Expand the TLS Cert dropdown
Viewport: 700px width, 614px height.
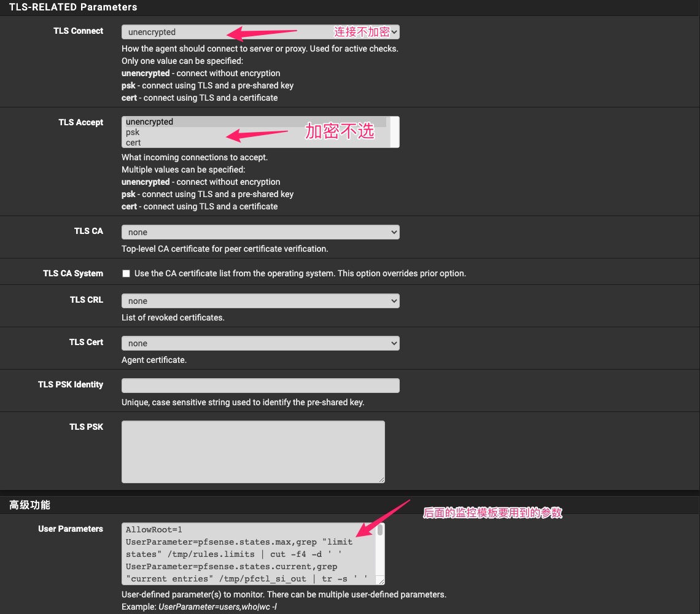(260, 343)
